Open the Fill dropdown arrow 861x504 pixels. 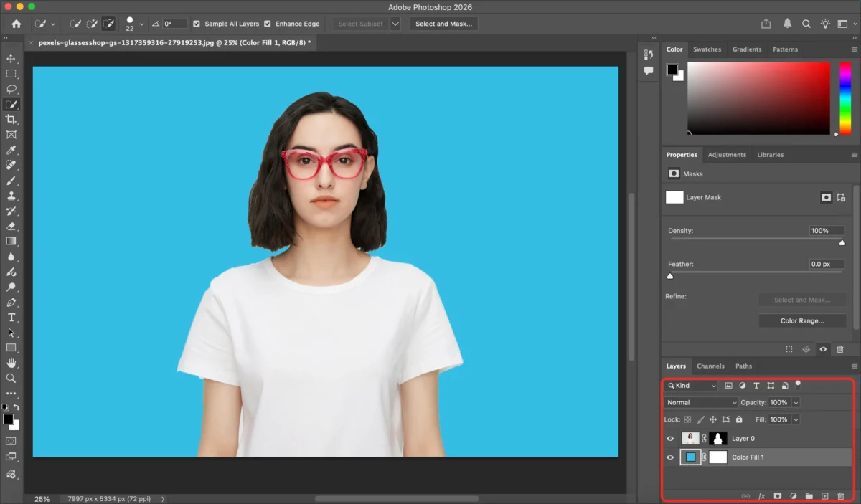pos(796,419)
